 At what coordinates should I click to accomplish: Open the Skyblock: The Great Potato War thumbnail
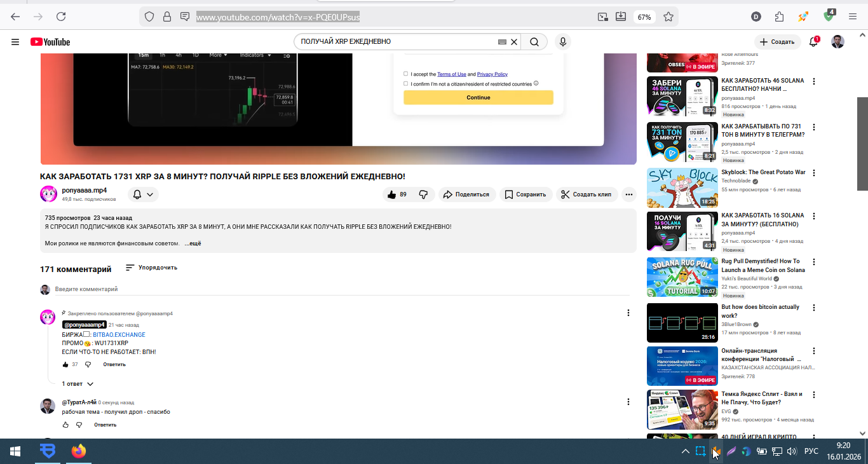[682, 188]
